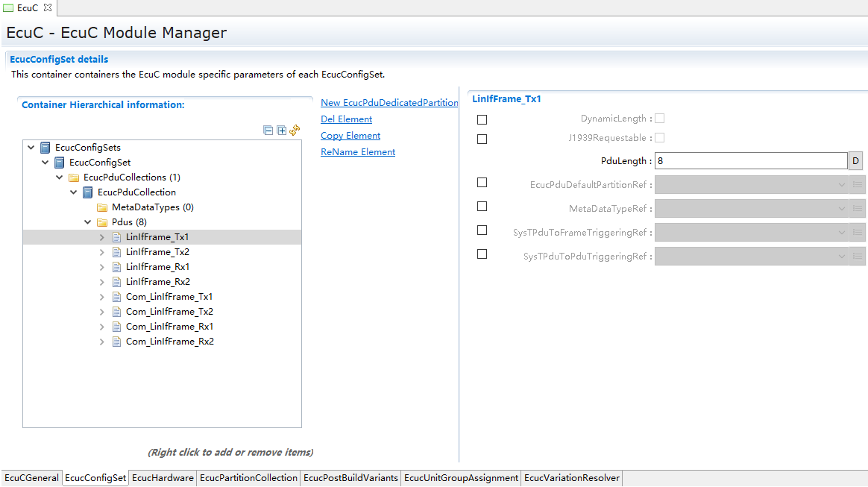The width and height of the screenshot is (868, 487).
Task: Click the yellow sync/refresh tree icon
Action: [x=295, y=131]
